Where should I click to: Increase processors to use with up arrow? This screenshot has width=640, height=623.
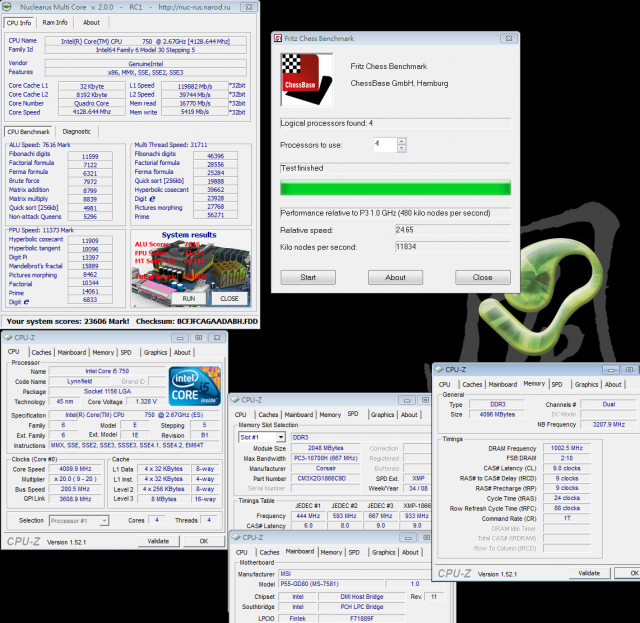[x=402, y=141]
